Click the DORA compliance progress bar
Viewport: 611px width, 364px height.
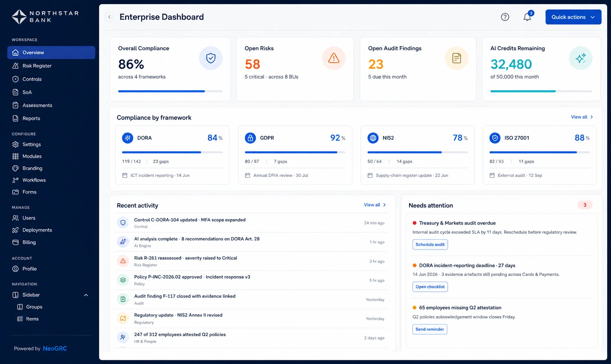(x=172, y=152)
